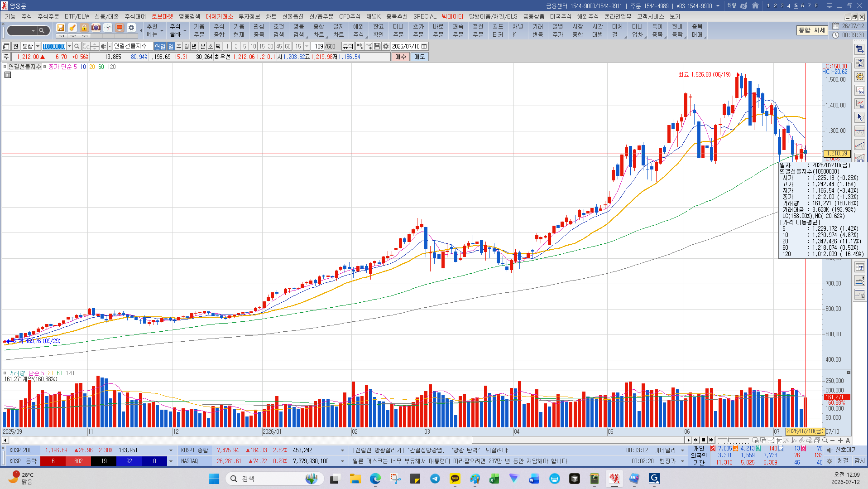Adjust the replay speed slider handle
The image size is (868, 489).
tap(729, 440)
